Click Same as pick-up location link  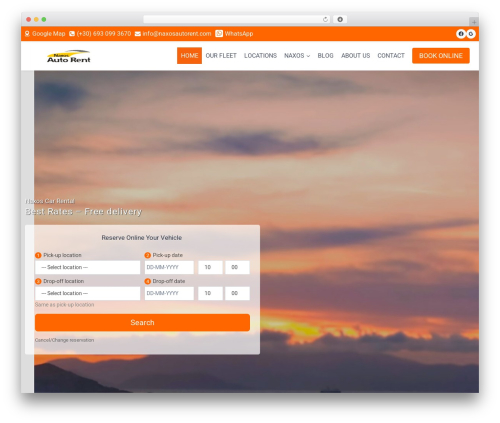(64, 305)
